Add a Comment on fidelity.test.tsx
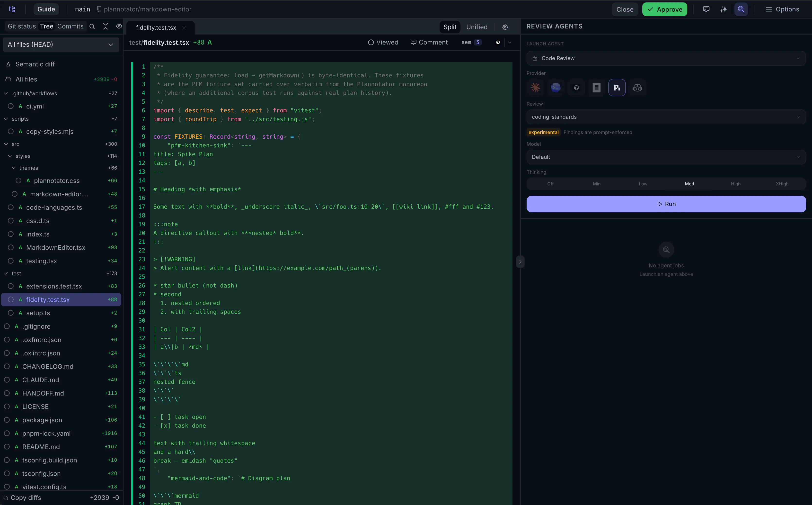The width and height of the screenshot is (812, 505). 429,42
